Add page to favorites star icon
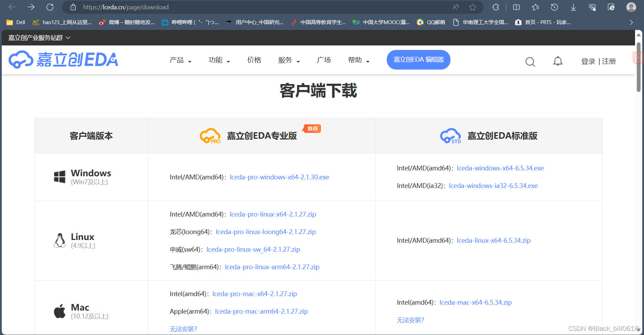The height and width of the screenshot is (335, 644). coord(472,7)
